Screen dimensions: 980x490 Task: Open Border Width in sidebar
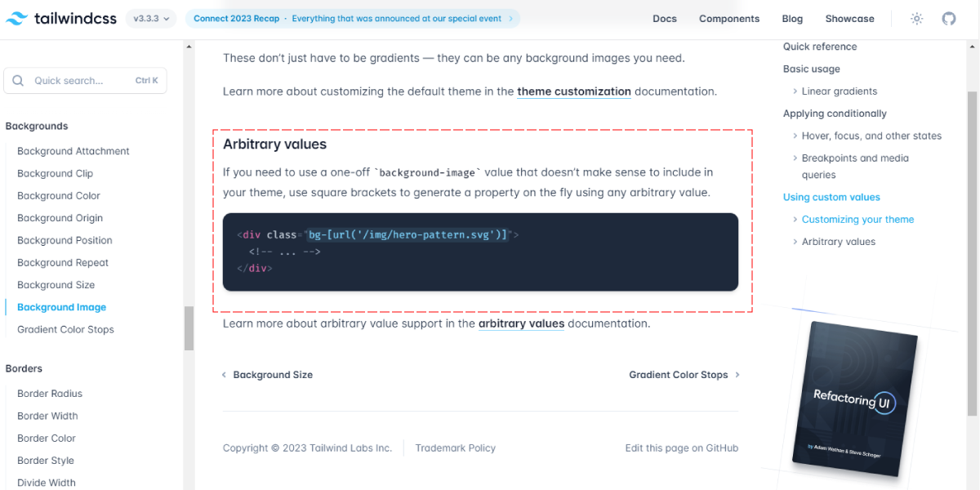tap(47, 416)
